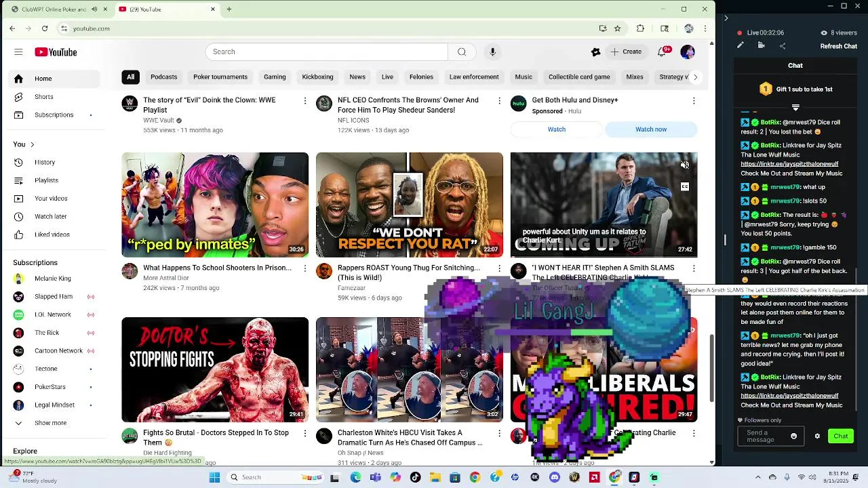Start a search with the magnifier icon

pyautogui.click(x=462, y=52)
